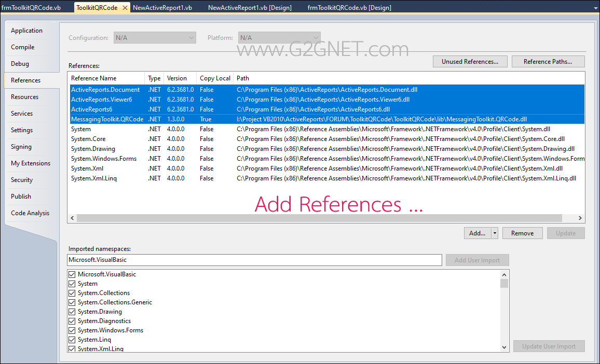Open the Platform dropdown
The height and width of the screenshot is (364, 600).
279,37
